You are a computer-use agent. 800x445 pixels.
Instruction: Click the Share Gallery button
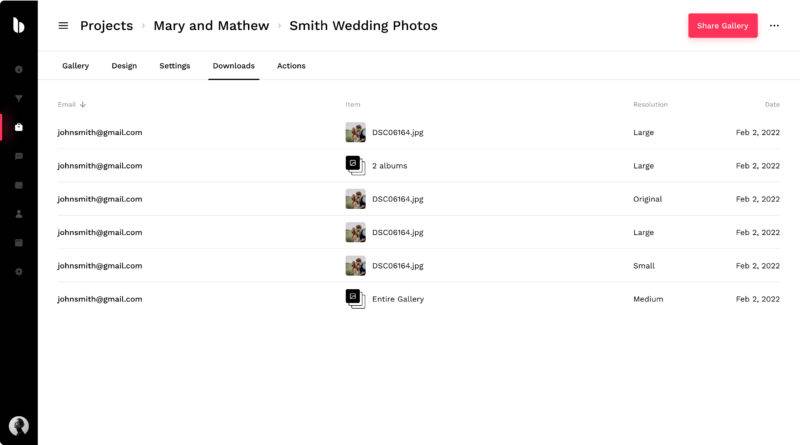[x=722, y=26]
